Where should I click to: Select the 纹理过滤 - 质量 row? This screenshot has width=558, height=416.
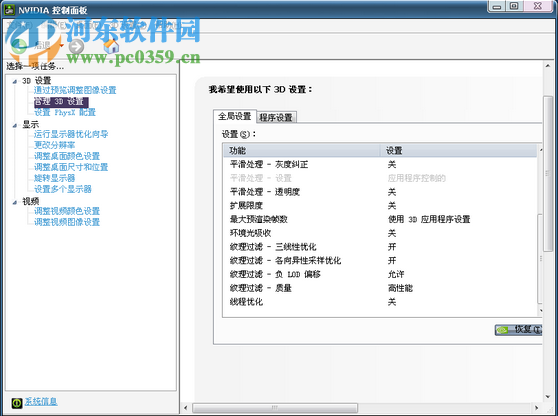pyautogui.click(x=380, y=288)
